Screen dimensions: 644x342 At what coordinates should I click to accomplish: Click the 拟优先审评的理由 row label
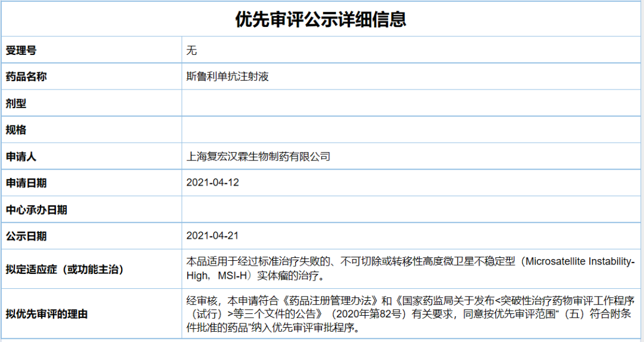[x=47, y=313]
